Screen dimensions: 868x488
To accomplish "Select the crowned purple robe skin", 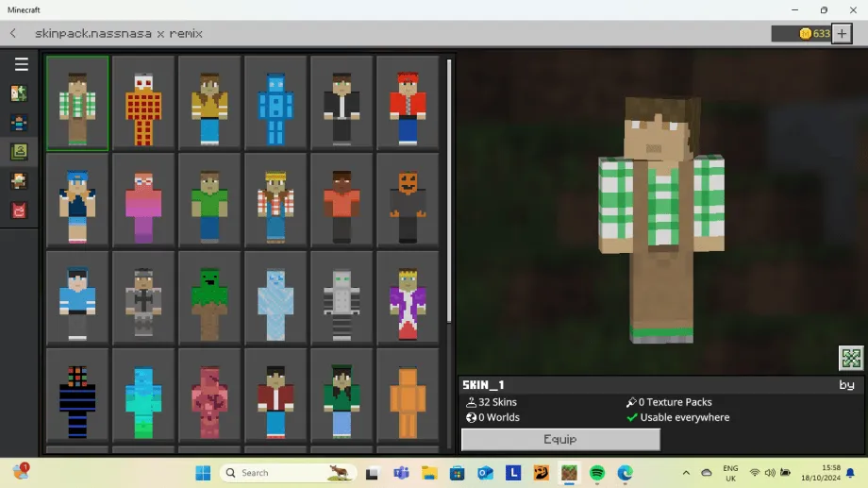I will pos(408,298).
